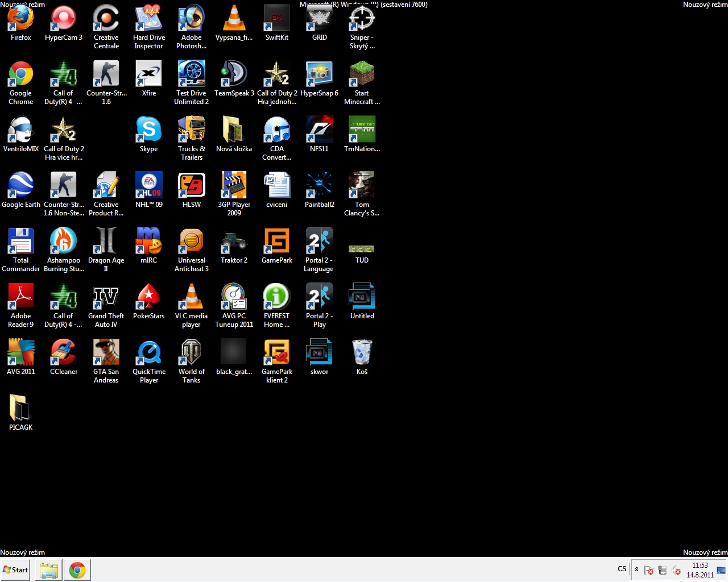Select Test Drive Unlimited 2 icon
Screen dimensions: 728x582
(x=192, y=83)
